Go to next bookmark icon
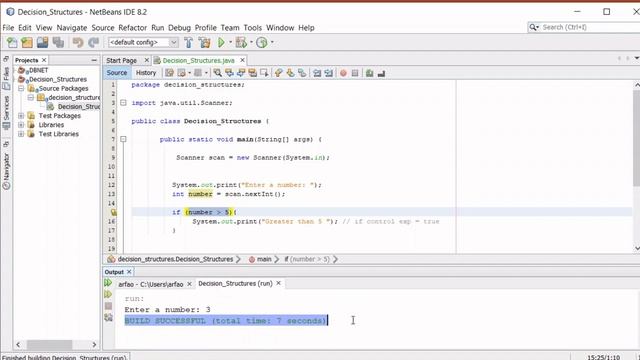This screenshot has height=360, width=640. (291, 73)
